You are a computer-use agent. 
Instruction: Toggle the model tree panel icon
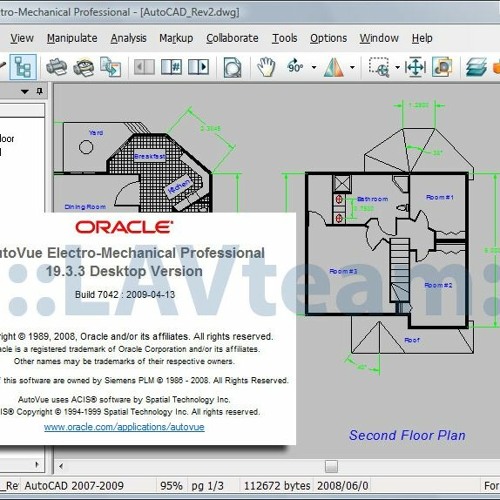(23, 67)
